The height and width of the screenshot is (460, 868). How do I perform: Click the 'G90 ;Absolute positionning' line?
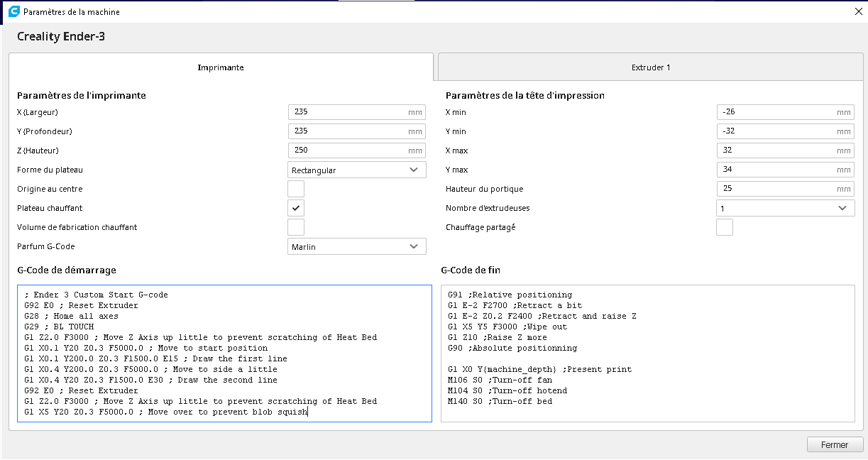[512, 348]
